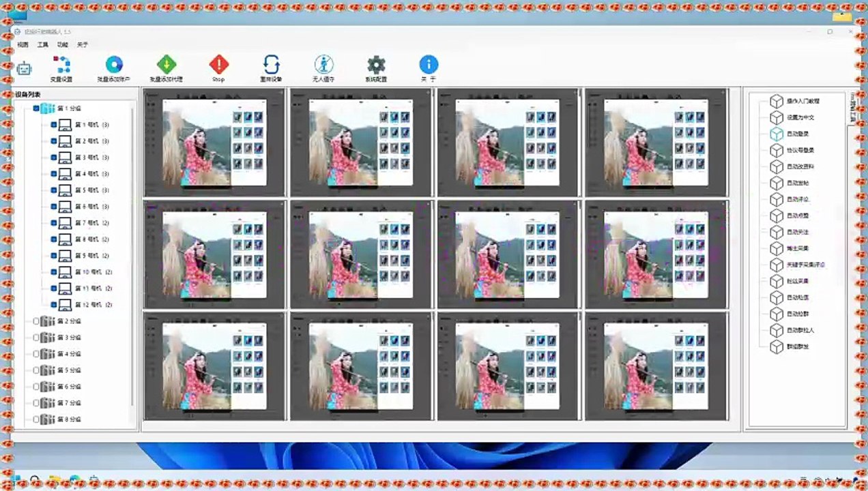Toggle checkbox for 第 2 号机
868x491 pixels.
(x=53, y=141)
